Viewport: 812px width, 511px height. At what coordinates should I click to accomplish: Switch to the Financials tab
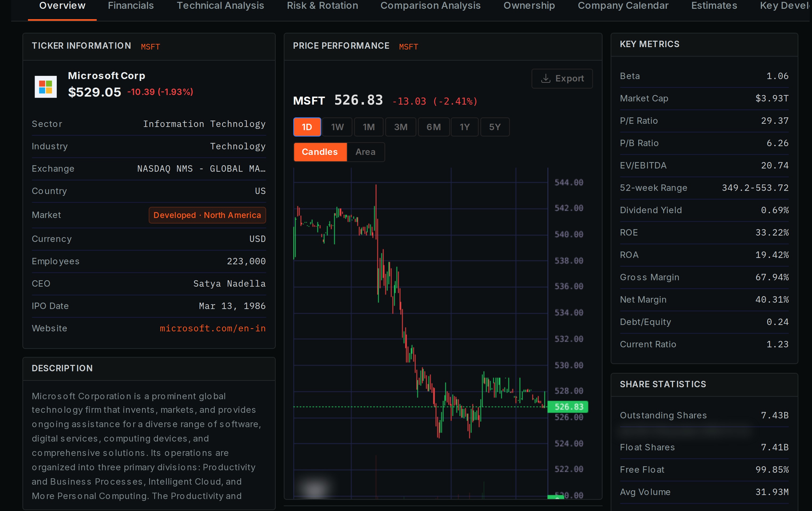pyautogui.click(x=131, y=6)
